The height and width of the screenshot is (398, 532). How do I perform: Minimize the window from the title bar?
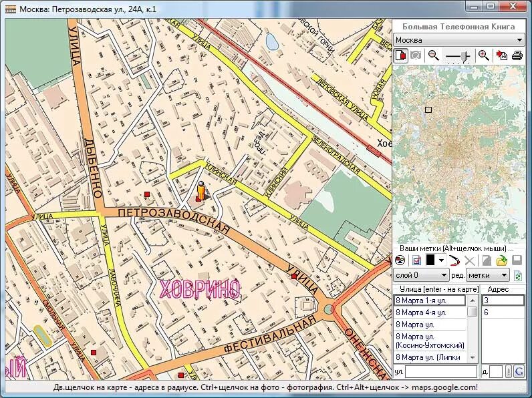click(x=475, y=6)
